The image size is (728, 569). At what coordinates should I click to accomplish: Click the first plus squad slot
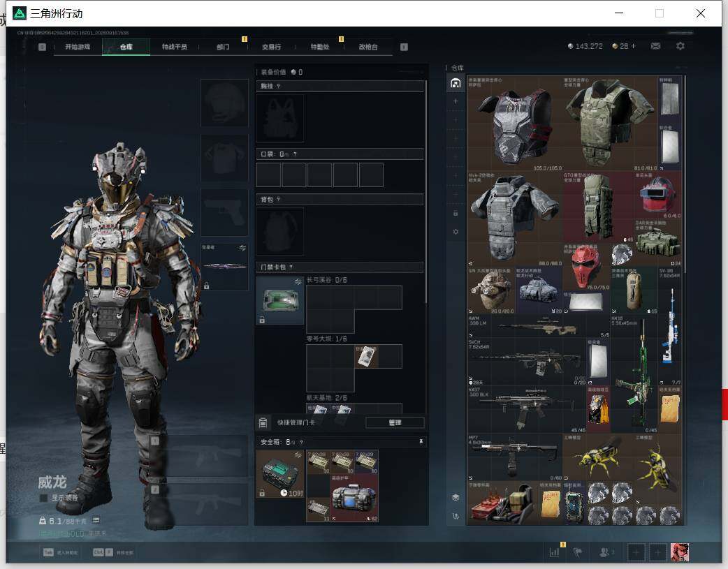click(636, 552)
